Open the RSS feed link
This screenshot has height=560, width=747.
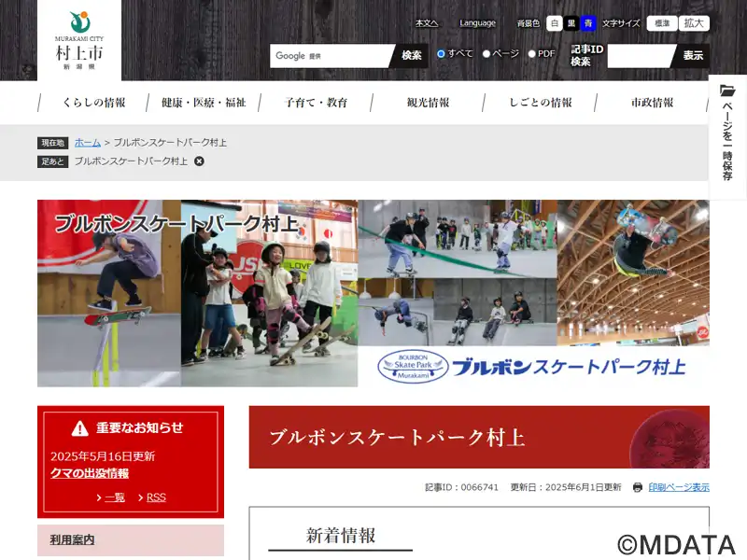click(156, 497)
